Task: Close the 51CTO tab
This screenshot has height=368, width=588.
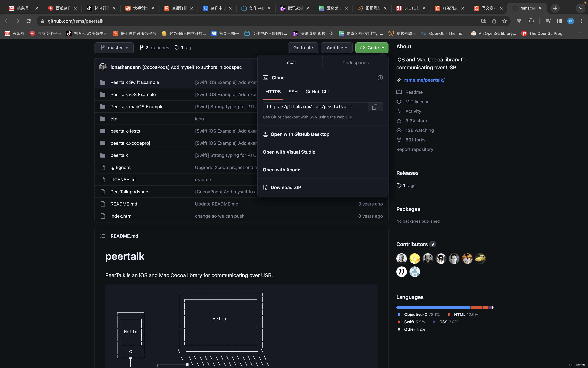Action: pyautogui.click(x=424, y=8)
